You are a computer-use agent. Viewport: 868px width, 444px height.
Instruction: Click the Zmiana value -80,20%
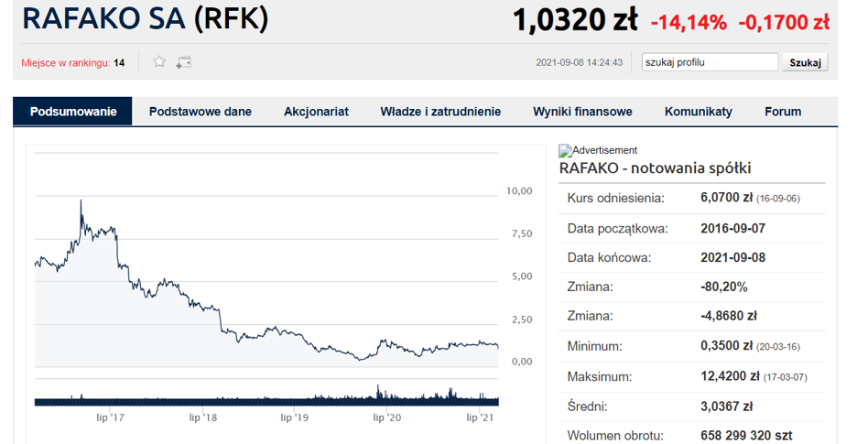click(724, 287)
